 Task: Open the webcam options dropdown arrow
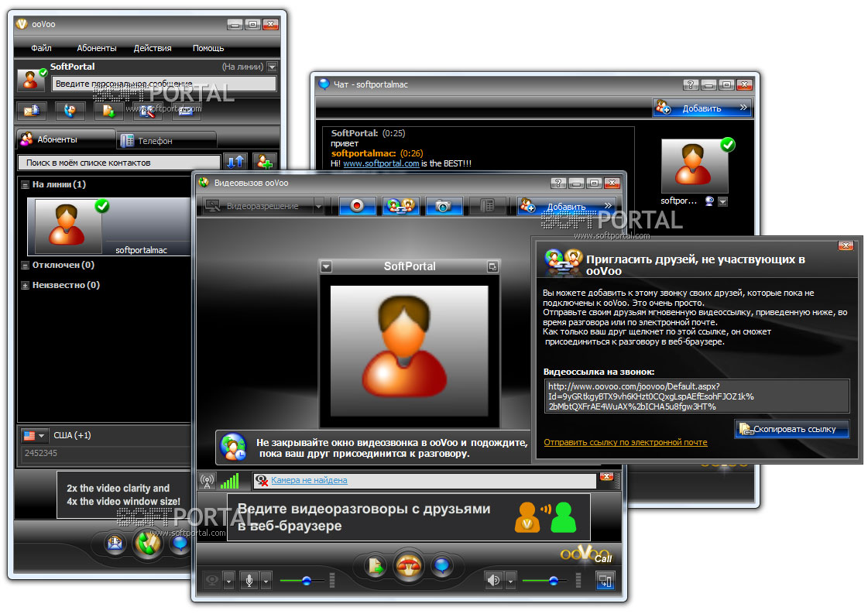tap(228, 580)
